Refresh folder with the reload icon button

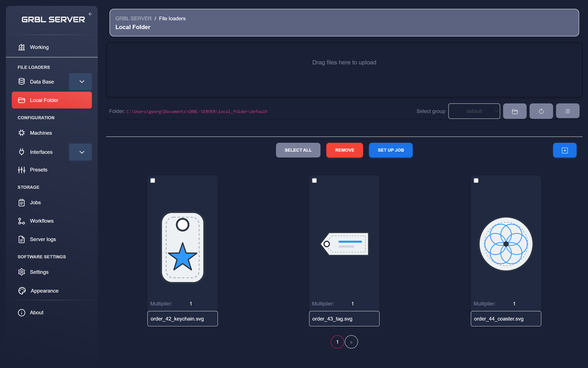coord(541,111)
